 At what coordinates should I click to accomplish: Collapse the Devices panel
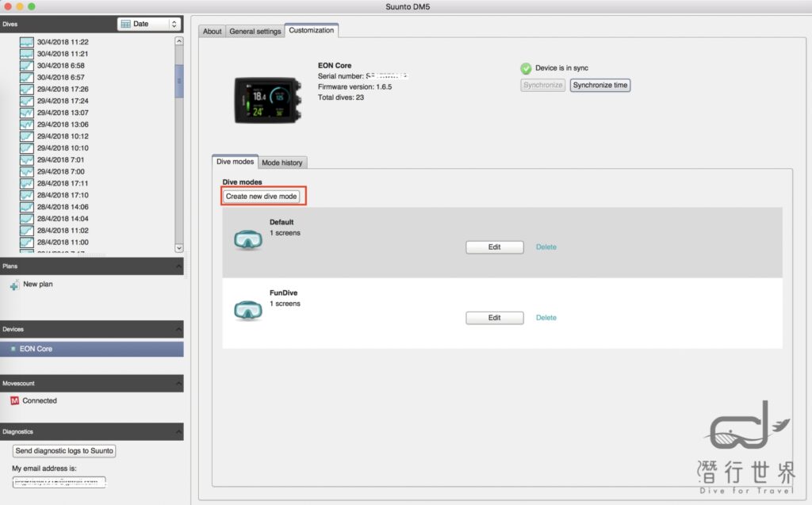[x=178, y=330]
